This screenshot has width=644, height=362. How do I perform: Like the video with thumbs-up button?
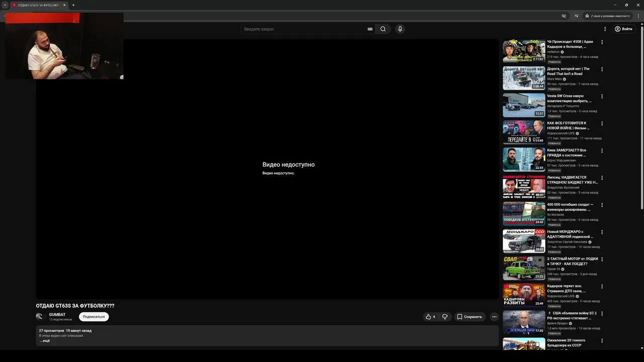click(430, 317)
